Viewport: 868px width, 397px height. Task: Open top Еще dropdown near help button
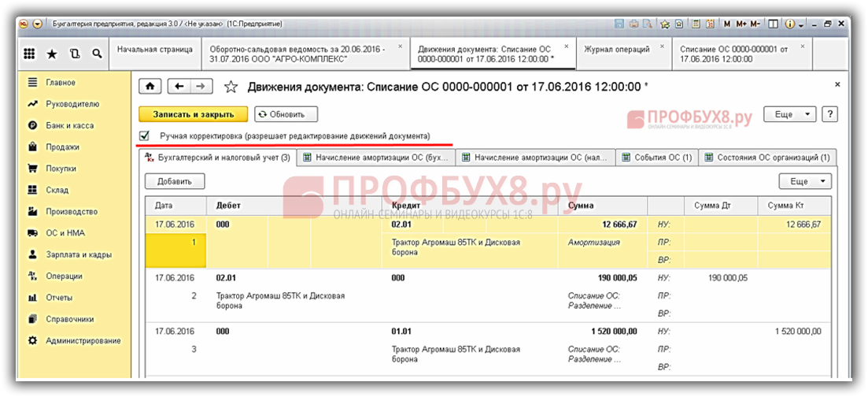(x=790, y=115)
